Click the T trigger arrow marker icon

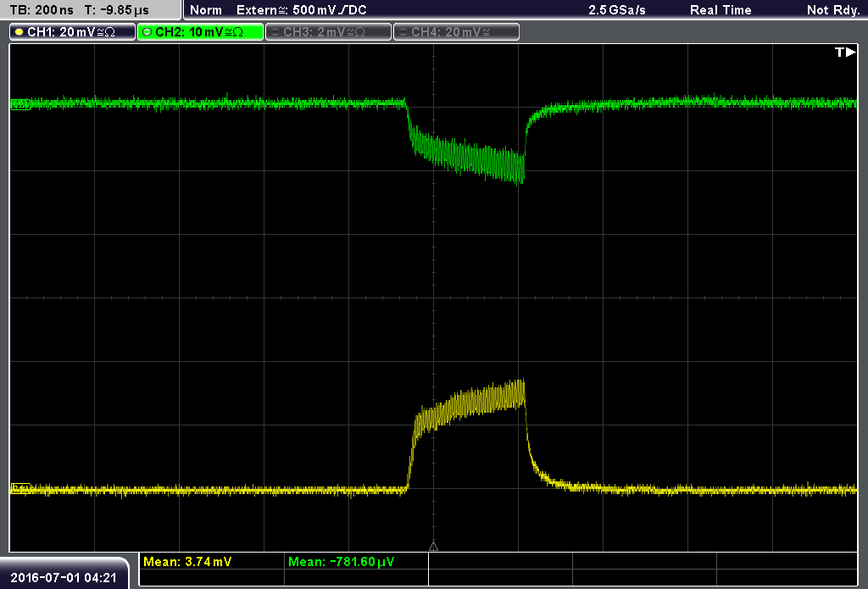click(845, 52)
